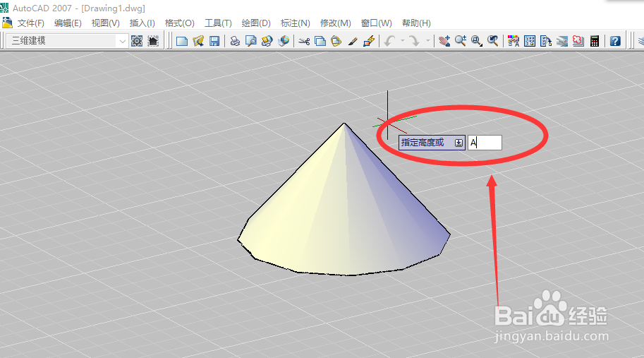644x358 pixels.
Task: Open the Tool Palettes window icon
Action: pyautogui.click(x=546, y=41)
